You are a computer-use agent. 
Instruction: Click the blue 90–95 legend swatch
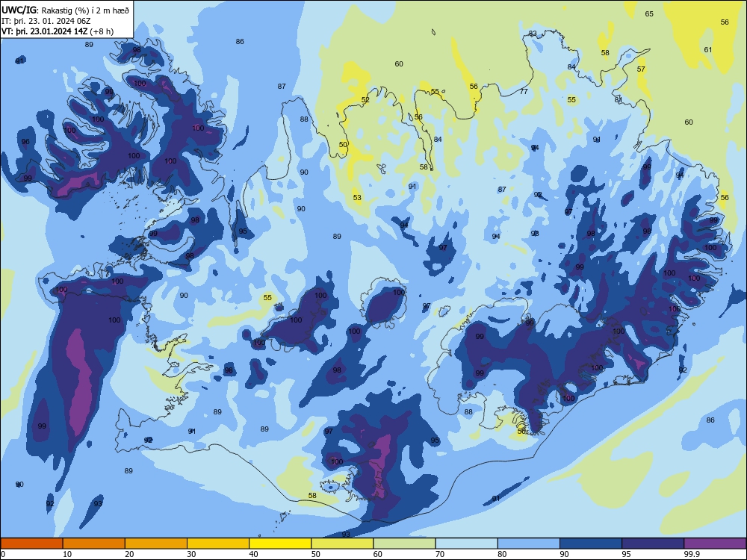(x=591, y=544)
